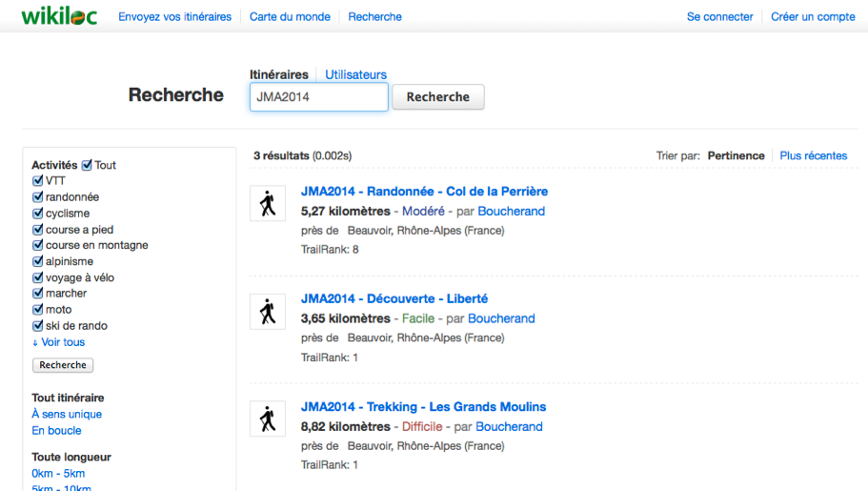Screen dimensions: 868x491
Task: Switch to the Utilisateurs tab
Action: point(355,74)
